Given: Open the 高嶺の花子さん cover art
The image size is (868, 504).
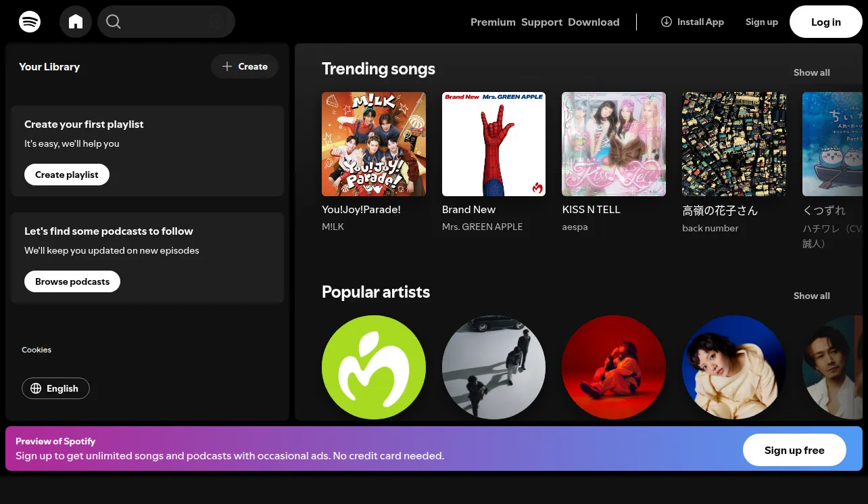Looking at the screenshot, I should 734,144.
